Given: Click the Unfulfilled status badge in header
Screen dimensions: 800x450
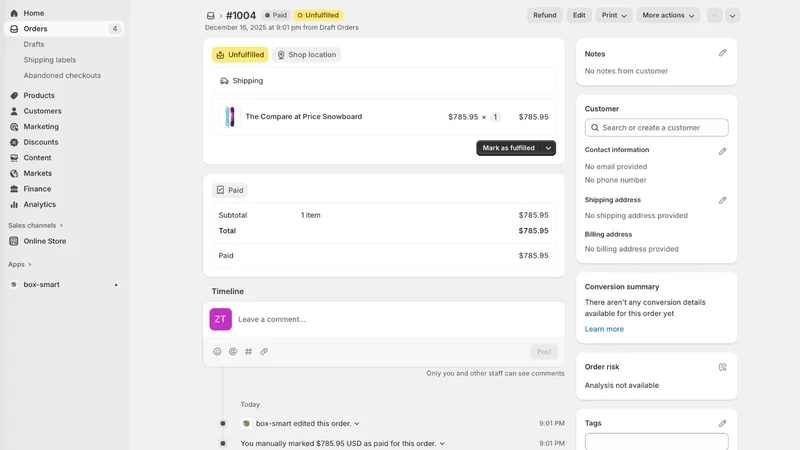Looking at the screenshot, I should (x=318, y=15).
